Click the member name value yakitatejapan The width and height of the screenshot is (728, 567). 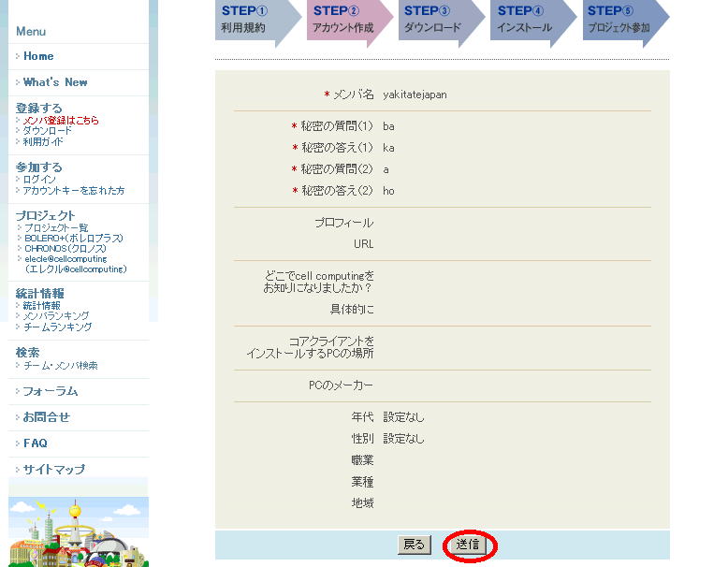click(x=415, y=94)
